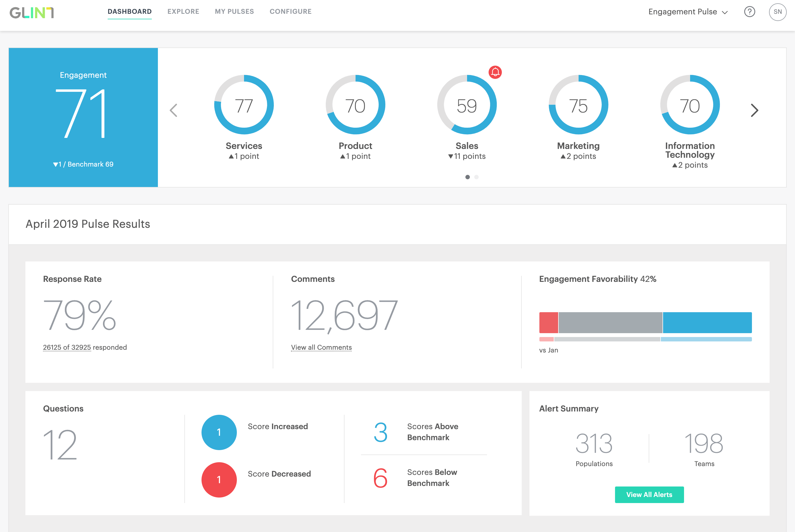
Task: Open the My Pulses tab
Action: click(234, 12)
